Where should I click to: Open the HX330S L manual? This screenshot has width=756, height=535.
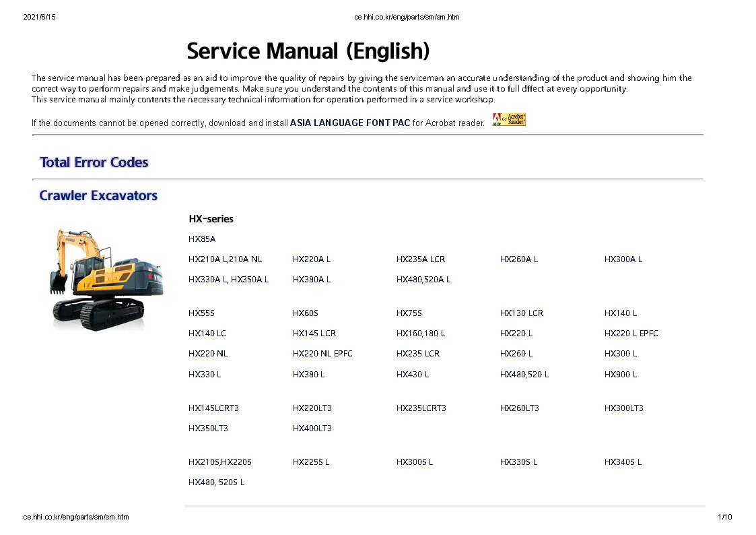[x=518, y=462]
